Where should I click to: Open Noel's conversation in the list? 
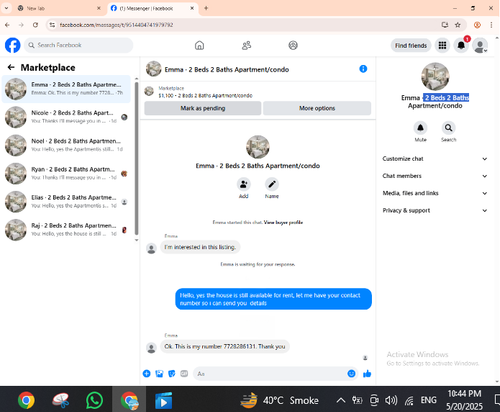[66, 145]
